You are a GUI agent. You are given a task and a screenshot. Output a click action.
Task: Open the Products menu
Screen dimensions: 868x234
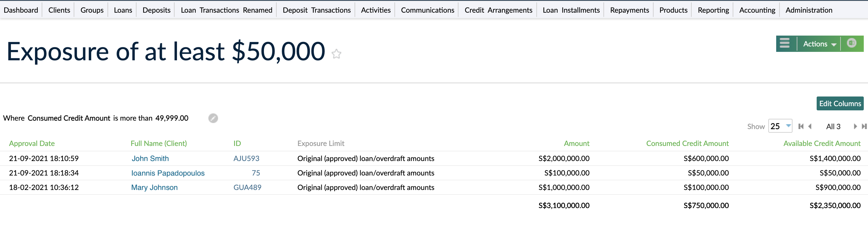click(673, 10)
